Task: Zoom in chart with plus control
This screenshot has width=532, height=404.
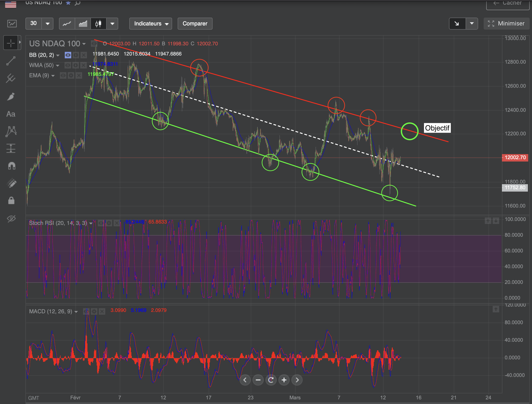Action: pos(284,380)
